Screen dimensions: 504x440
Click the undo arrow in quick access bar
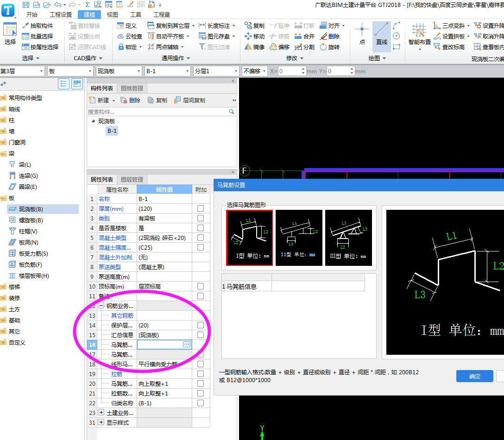[58, 5]
